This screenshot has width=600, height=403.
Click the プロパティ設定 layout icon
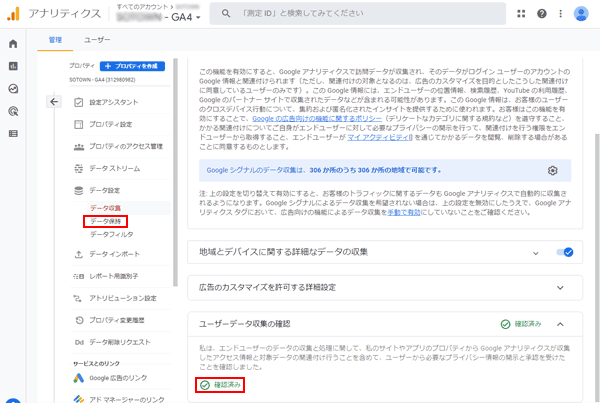pyautogui.click(x=78, y=124)
